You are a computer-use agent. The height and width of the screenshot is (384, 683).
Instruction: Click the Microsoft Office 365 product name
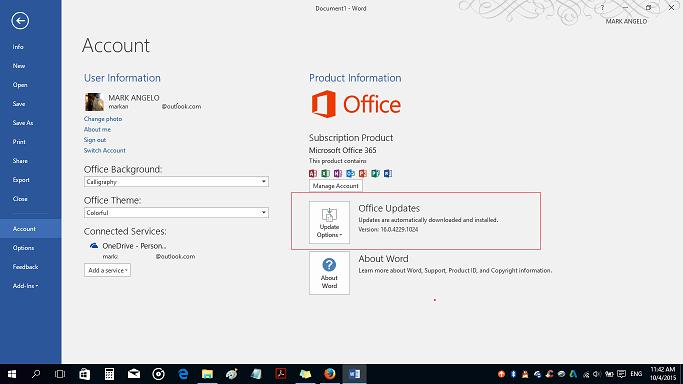(342, 150)
